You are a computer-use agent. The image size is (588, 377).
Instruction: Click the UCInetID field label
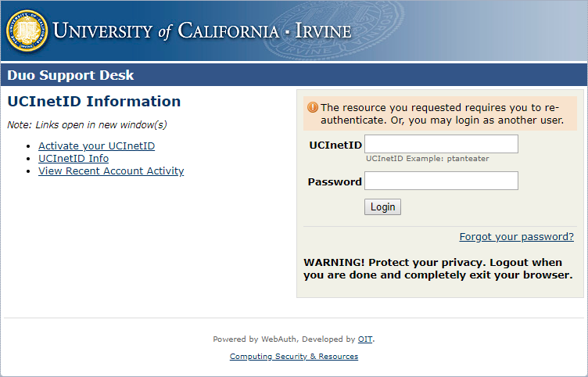click(335, 145)
